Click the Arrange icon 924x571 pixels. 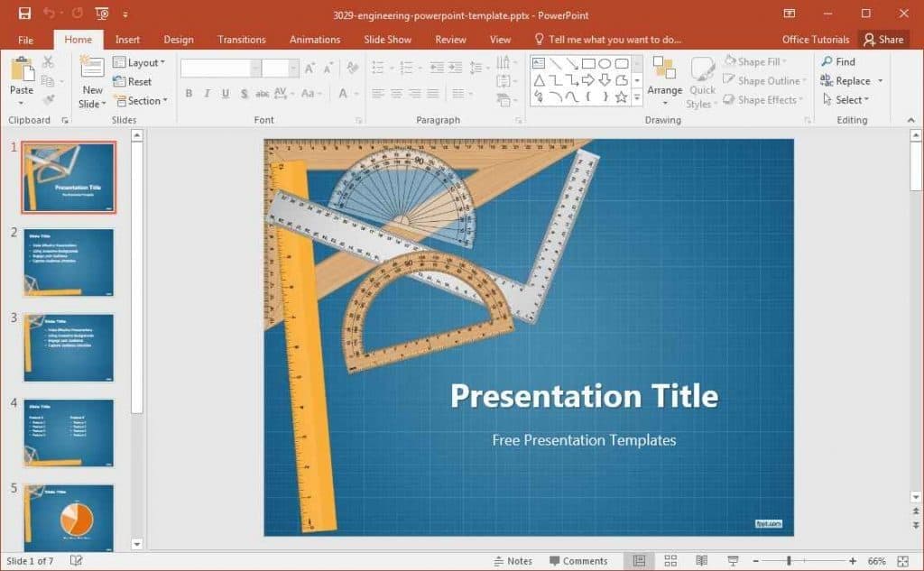coord(664,69)
